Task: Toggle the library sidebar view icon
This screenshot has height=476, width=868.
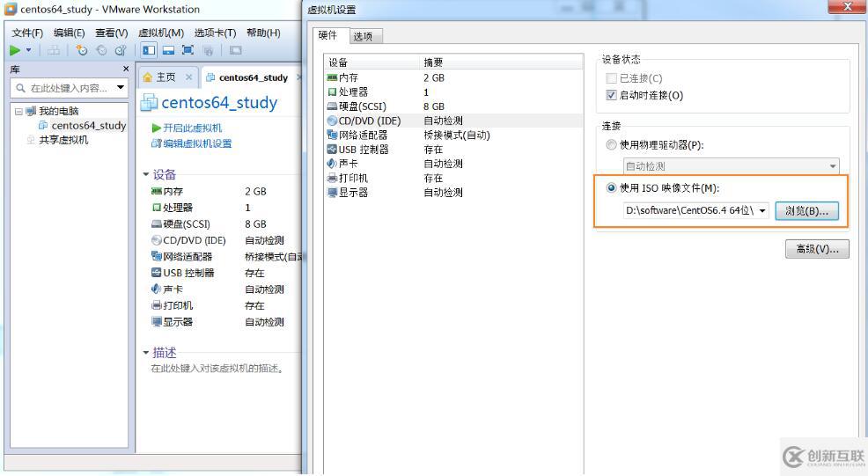Action: (x=149, y=50)
